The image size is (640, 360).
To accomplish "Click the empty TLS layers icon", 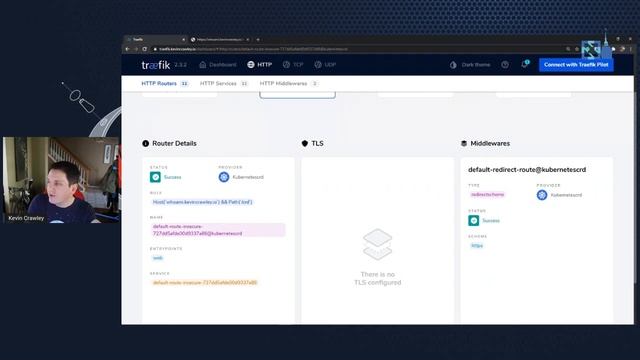I will [378, 244].
